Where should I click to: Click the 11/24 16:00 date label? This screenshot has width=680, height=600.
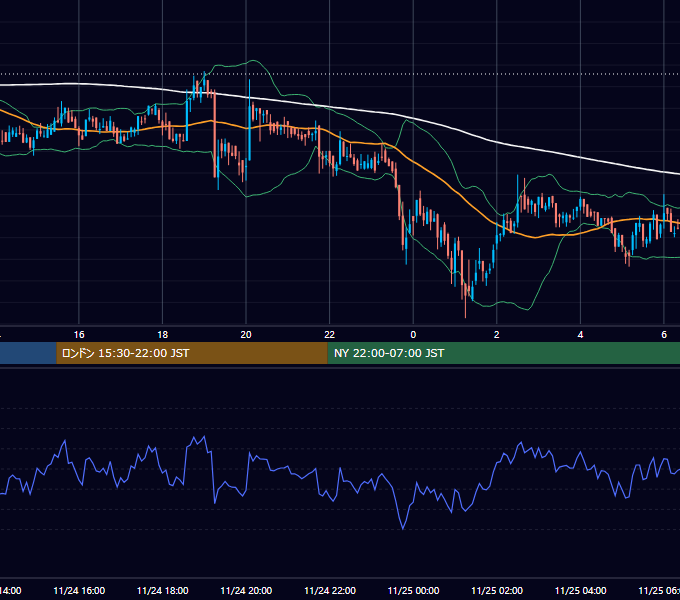pyautogui.click(x=79, y=591)
